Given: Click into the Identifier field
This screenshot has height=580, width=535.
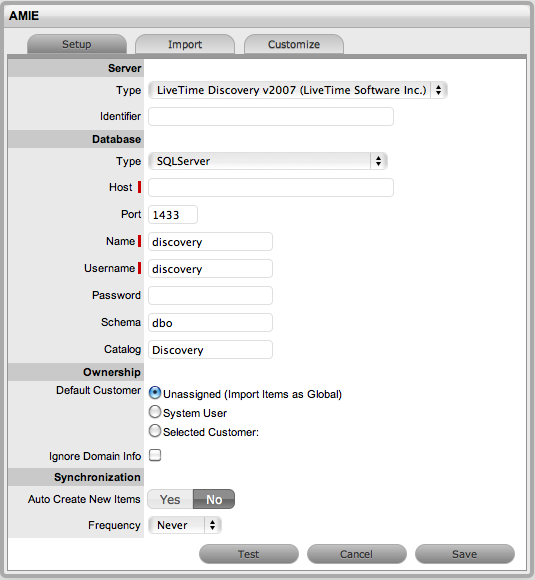Looking at the screenshot, I should pos(271,117).
